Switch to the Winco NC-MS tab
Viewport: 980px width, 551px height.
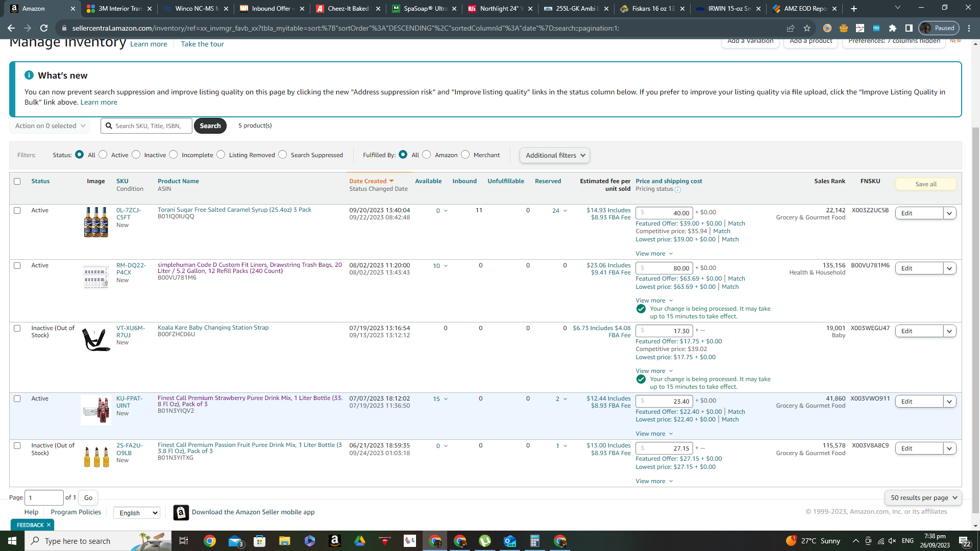pyautogui.click(x=197, y=9)
